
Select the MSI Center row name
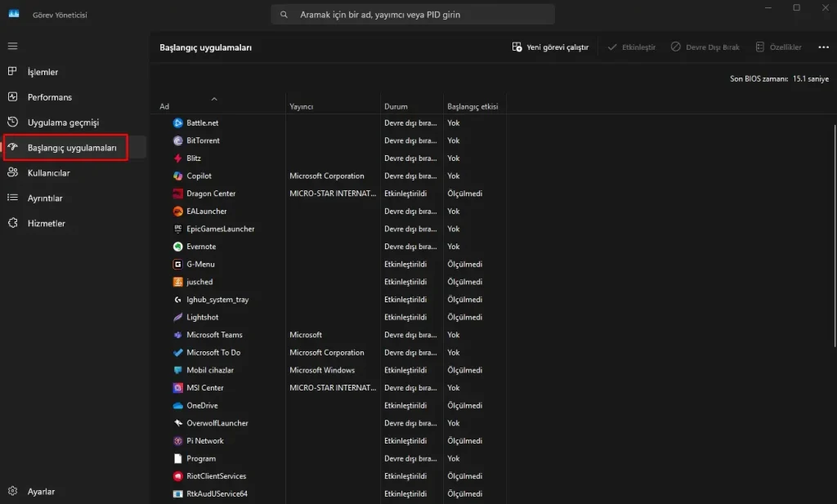[x=205, y=388]
